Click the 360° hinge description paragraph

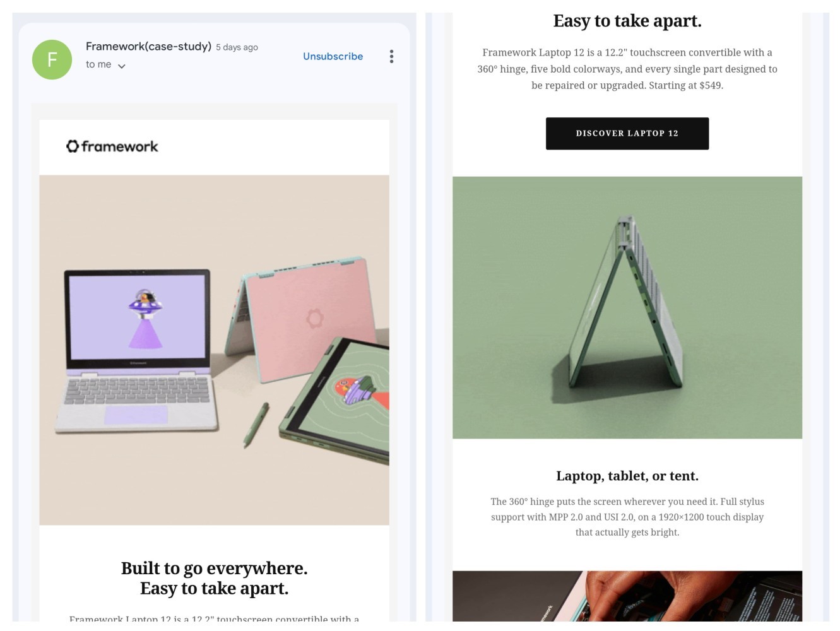pos(627,517)
